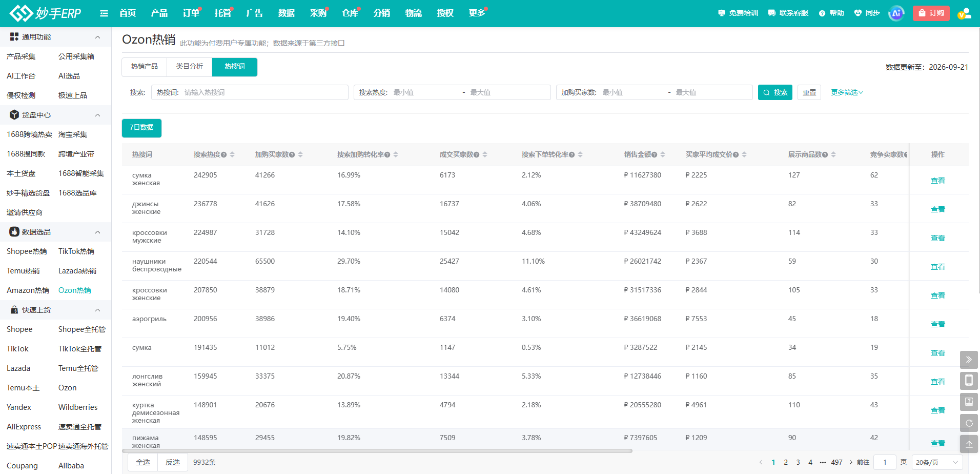Click the 搜索热度 help tooltip icon
Image resolution: width=980 pixels, height=474 pixels.
click(x=224, y=155)
